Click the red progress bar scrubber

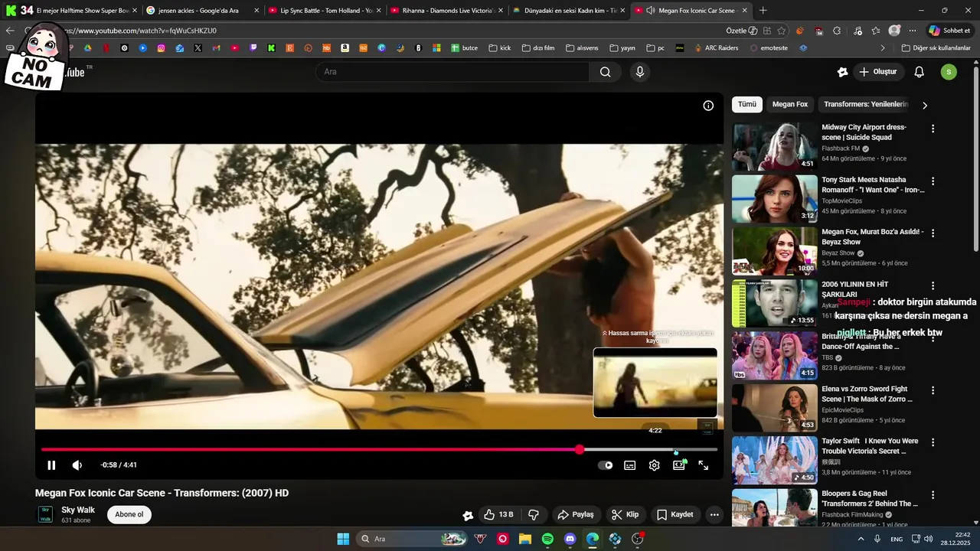click(580, 449)
